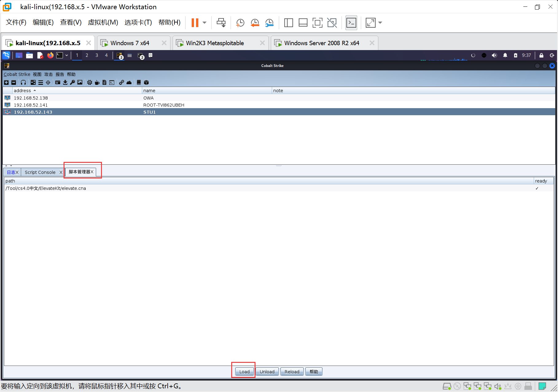Select the elevate.cna script path row
The height and width of the screenshot is (392, 558).
[279, 188]
